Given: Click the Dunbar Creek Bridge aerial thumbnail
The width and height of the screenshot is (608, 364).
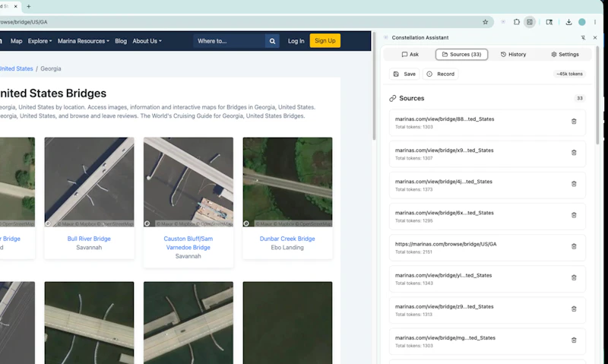Looking at the screenshot, I should pyautogui.click(x=288, y=182).
